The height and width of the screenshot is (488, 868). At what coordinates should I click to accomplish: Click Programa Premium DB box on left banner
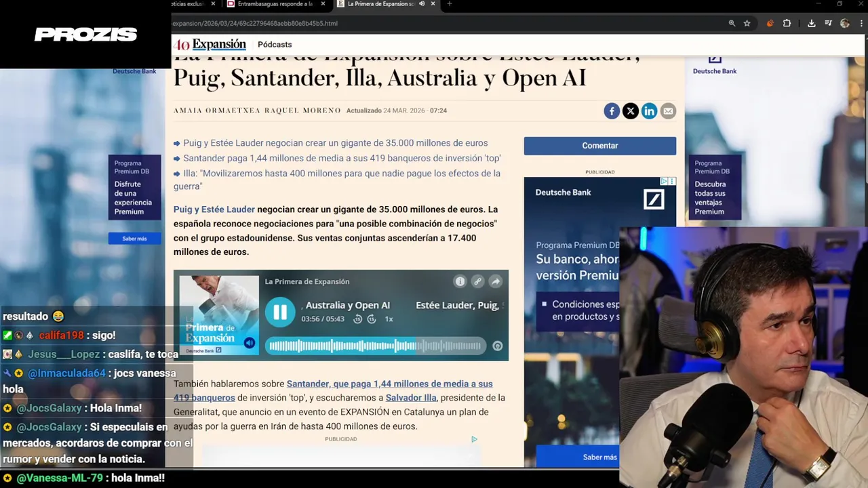(134, 188)
